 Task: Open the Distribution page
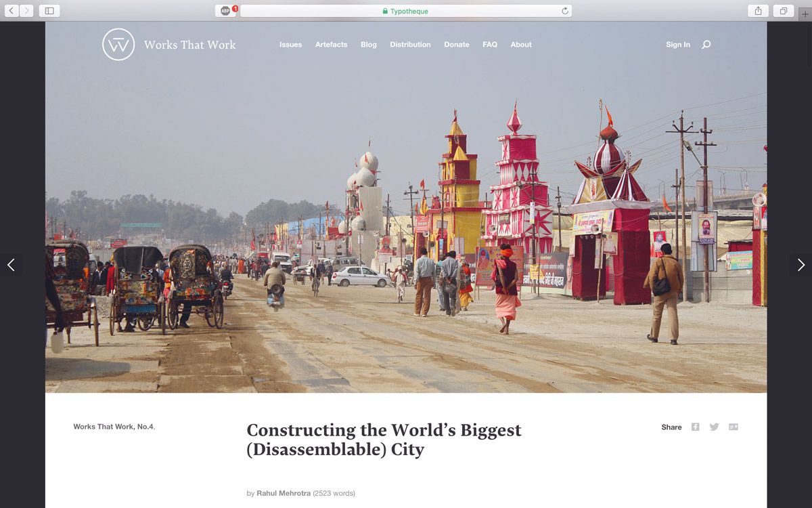pyautogui.click(x=410, y=45)
